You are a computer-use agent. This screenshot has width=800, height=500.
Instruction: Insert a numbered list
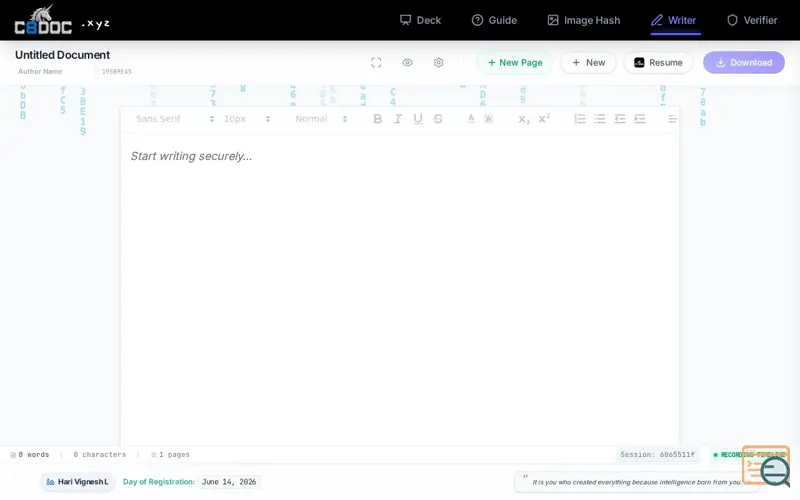(580, 119)
